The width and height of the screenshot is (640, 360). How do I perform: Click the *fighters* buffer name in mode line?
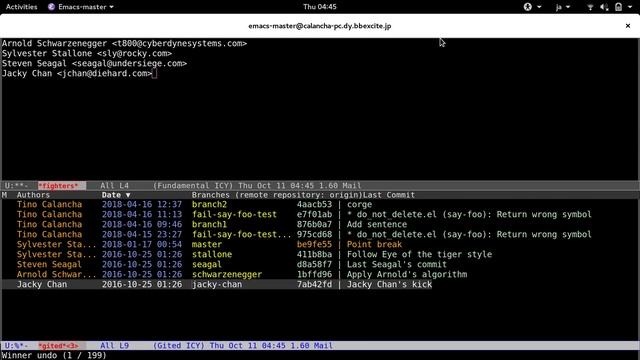pos(58,186)
